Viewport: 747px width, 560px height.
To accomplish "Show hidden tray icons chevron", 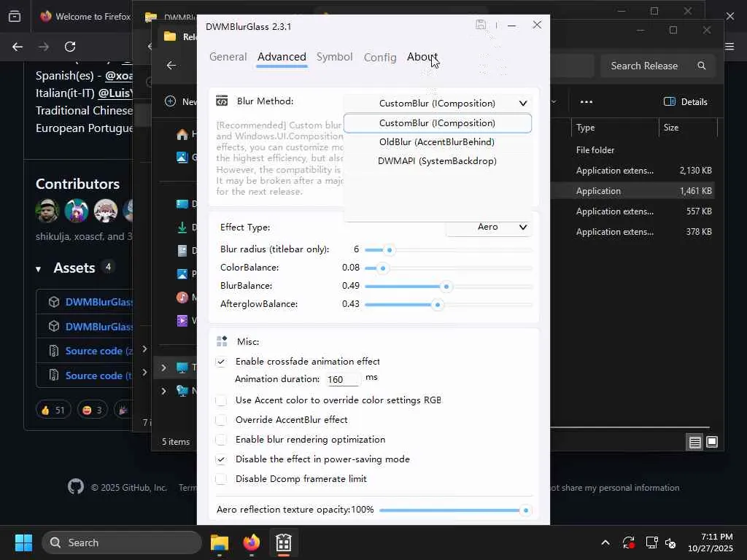I will coord(605,542).
